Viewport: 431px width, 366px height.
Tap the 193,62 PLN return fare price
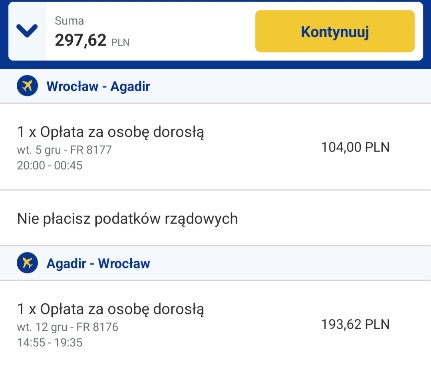coord(355,324)
